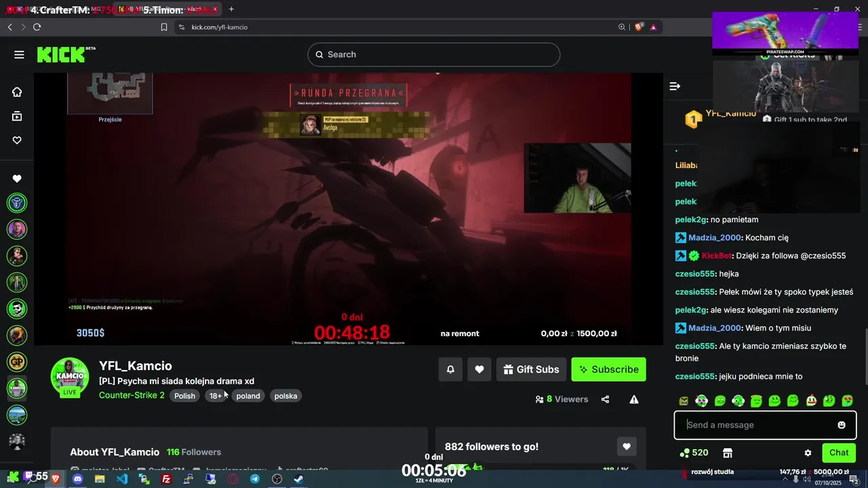The width and height of the screenshot is (868, 488).
Task: Click the '116 Followers' text in About
Action: 194,452
